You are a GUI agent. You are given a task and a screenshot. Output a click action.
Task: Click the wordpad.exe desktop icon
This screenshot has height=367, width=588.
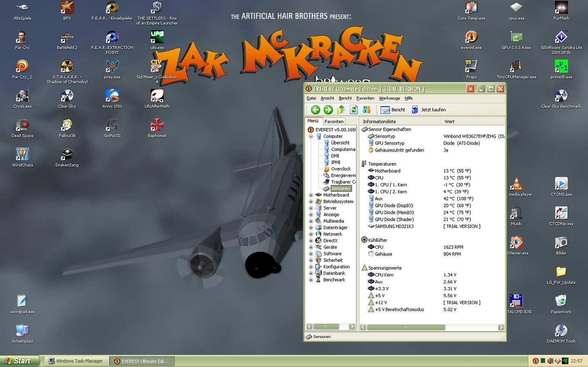(x=22, y=305)
